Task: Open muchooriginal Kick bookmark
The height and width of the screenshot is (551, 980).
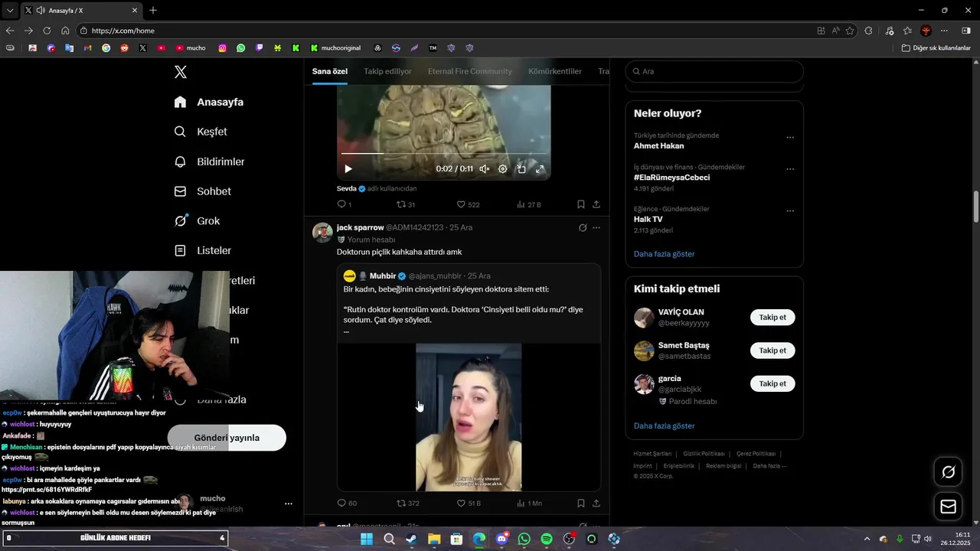Action: (x=335, y=47)
